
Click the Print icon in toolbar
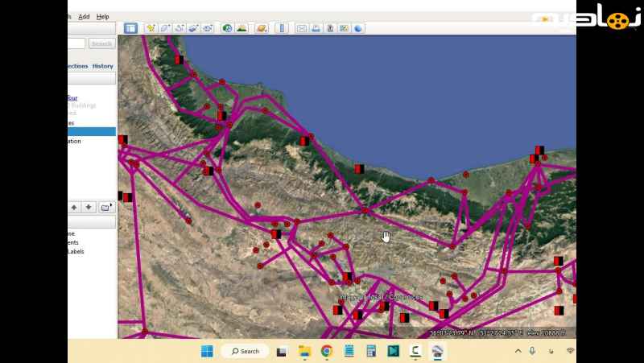[316, 28]
